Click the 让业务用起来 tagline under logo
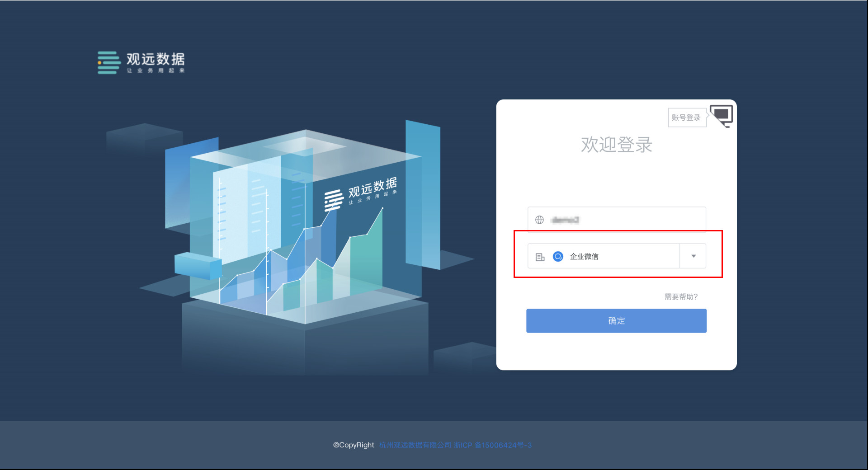 click(156, 70)
